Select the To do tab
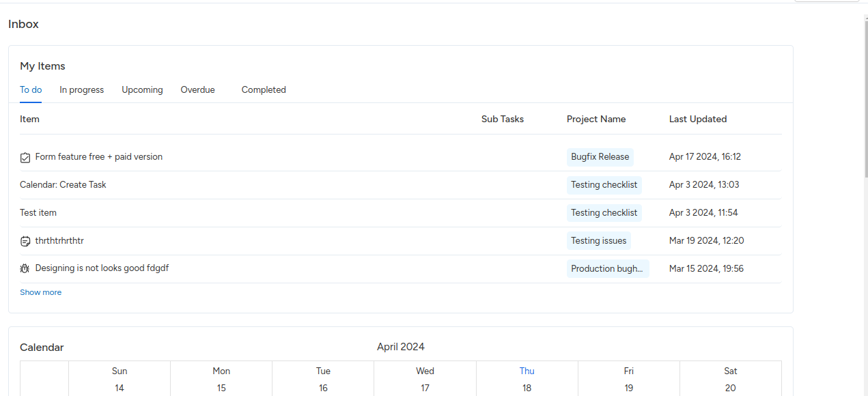 [x=31, y=90]
